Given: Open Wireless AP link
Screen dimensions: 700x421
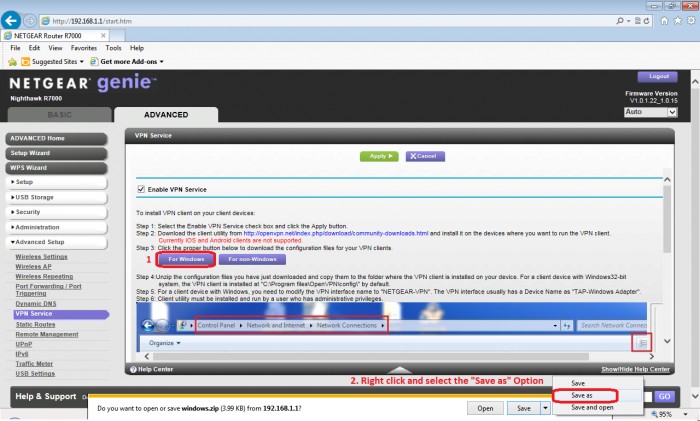Looking at the screenshot, I should pyautogui.click(x=33, y=267).
